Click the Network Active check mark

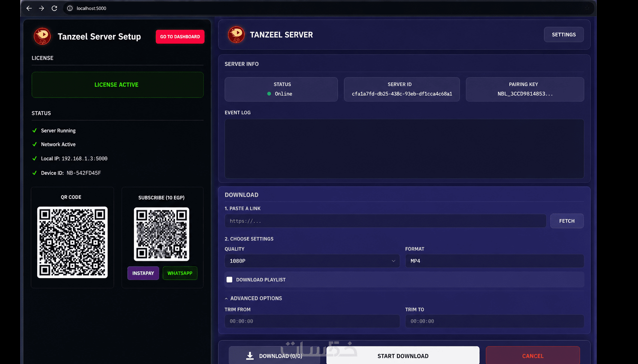click(x=35, y=144)
